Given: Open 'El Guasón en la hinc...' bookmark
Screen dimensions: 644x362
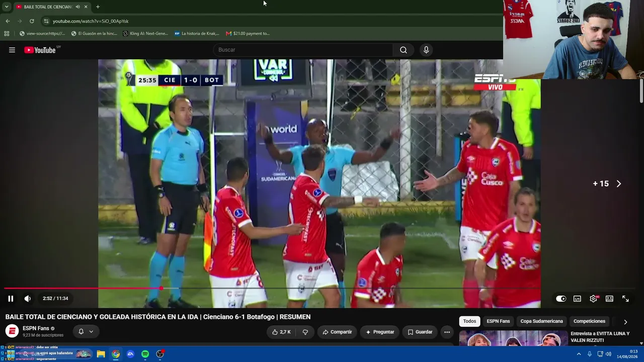Looking at the screenshot, I should point(94,34).
